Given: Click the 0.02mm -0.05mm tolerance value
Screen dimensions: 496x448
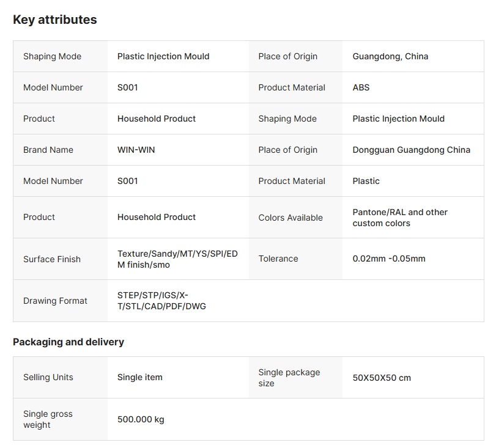Looking at the screenshot, I should coord(388,259).
